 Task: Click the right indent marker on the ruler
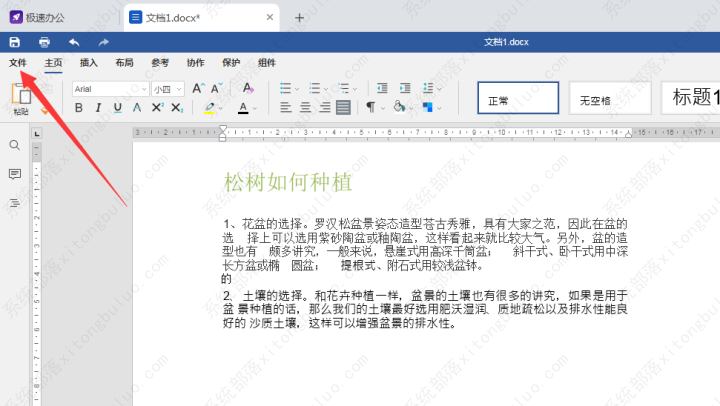(x=629, y=134)
